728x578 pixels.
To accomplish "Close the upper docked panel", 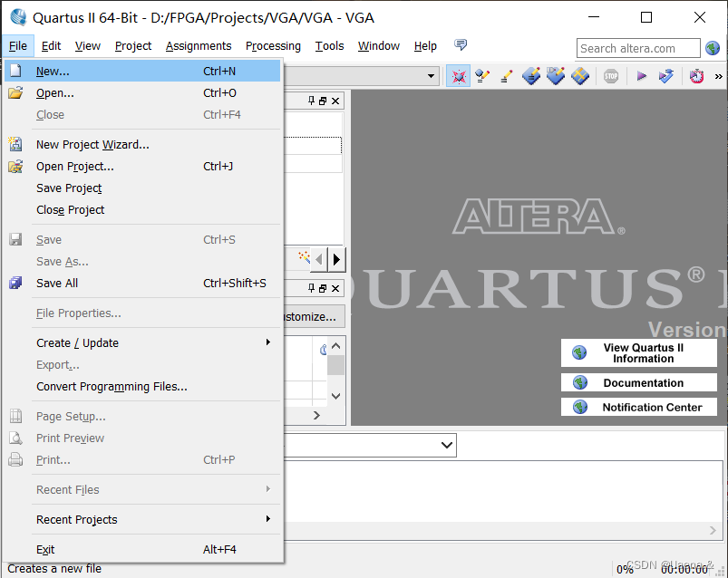I will (335, 101).
